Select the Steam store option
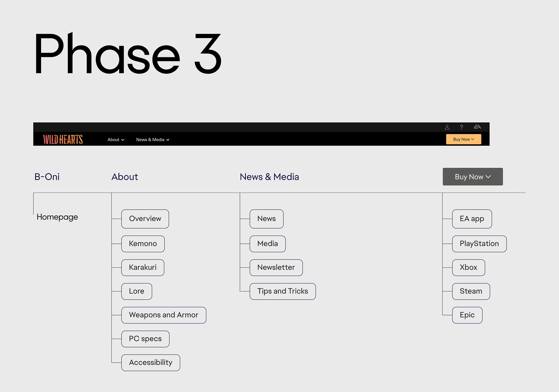Screen dimensions: 559x392 pos(471,291)
